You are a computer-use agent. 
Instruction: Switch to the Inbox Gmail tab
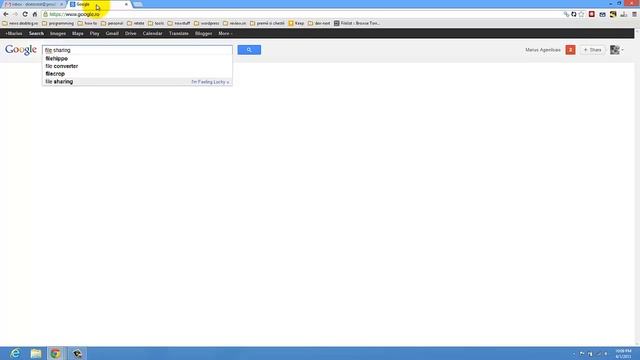33,4
